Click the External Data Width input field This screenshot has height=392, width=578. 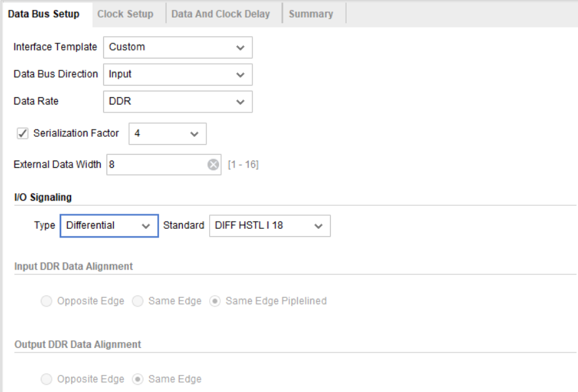[x=164, y=164]
